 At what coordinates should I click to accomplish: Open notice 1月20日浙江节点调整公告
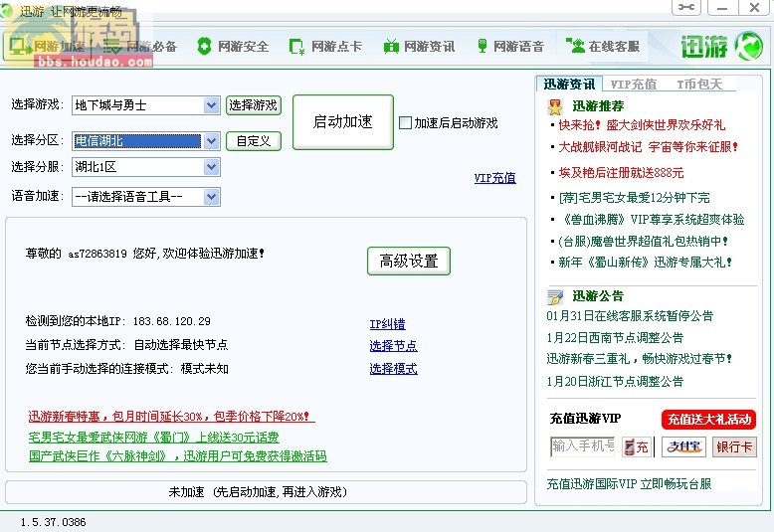click(615, 382)
